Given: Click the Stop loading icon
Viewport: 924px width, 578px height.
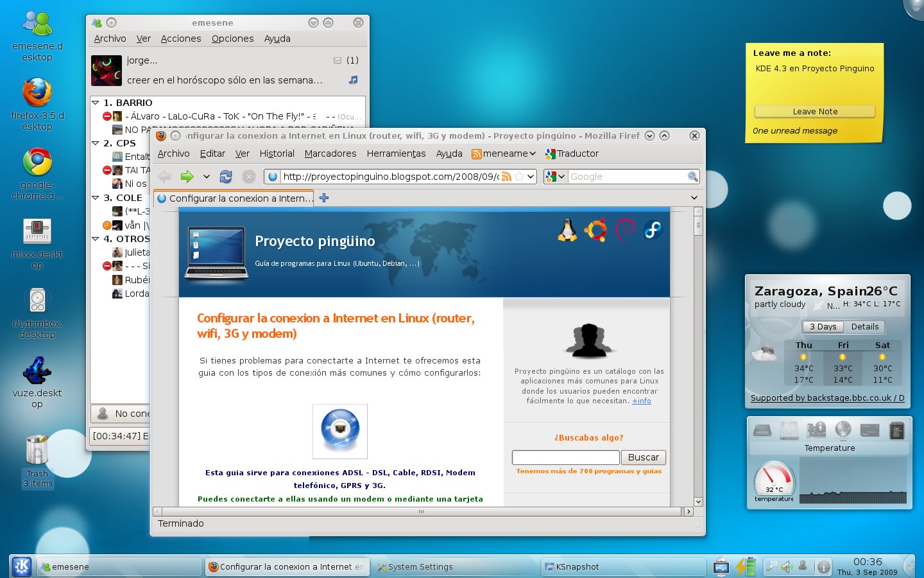Looking at the screenshot, I should pyautogui.click(x=249, y=176).
